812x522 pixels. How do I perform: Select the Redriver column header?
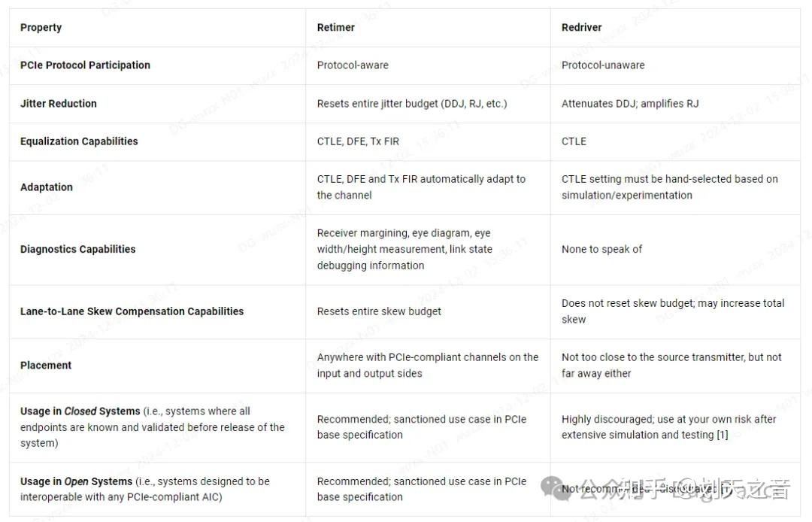[581, 28]
